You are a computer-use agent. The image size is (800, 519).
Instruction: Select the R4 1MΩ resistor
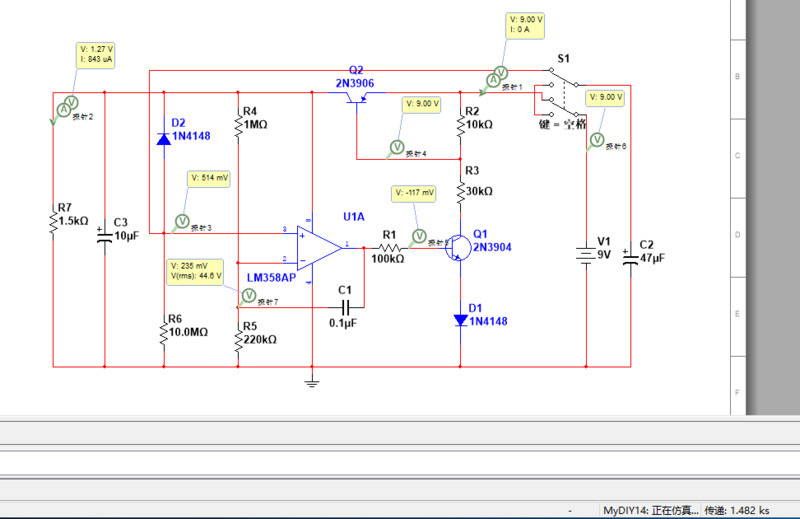coord(238,125)
